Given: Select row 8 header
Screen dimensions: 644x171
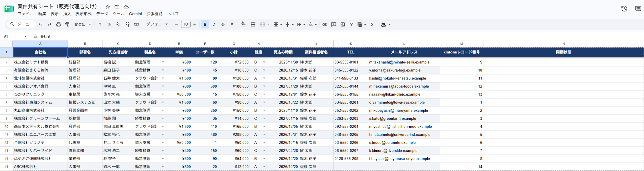Looking at the screenshot, I should pyautogui.click(x=6, y=110).
